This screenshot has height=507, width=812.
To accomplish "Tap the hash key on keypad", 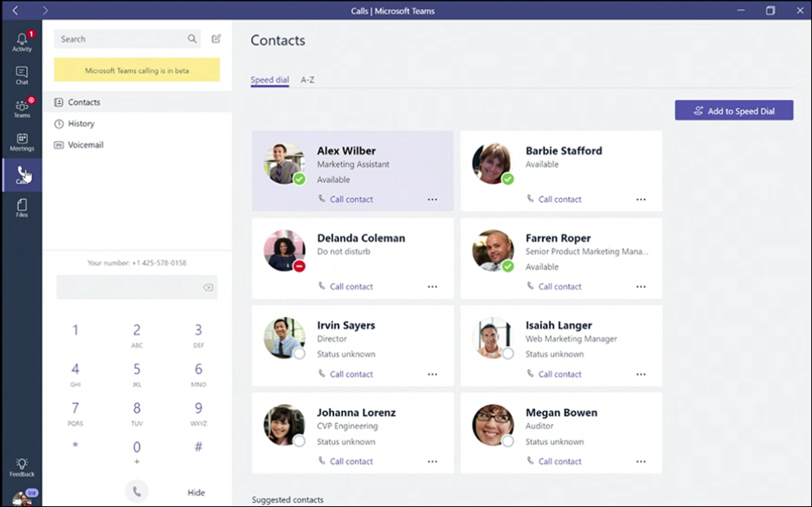I will click(198, 447).
